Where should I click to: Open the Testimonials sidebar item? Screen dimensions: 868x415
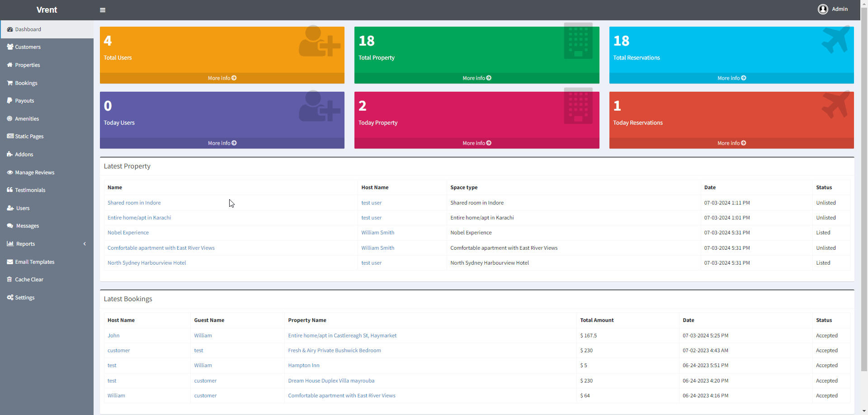(30, 190)
